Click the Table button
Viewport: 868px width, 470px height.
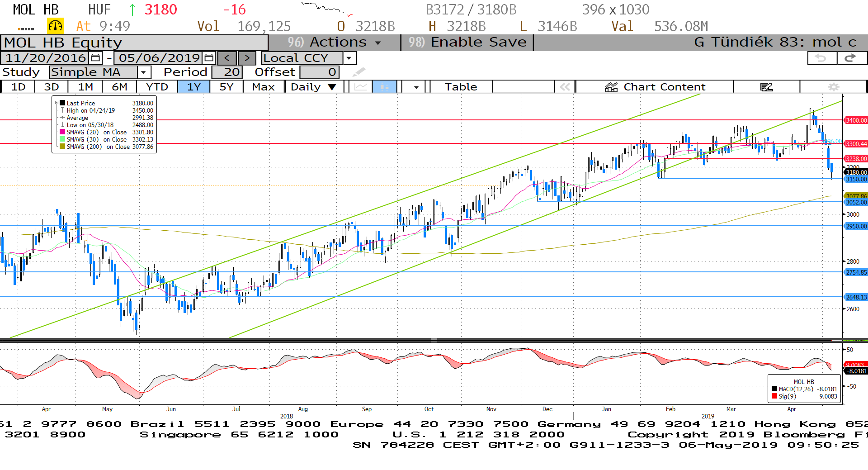[x=461, y=87]
